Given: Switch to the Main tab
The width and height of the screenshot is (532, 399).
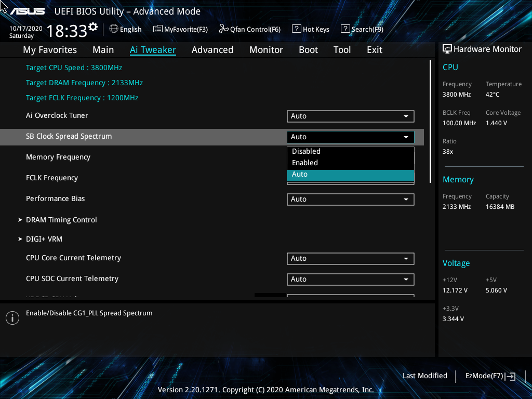Looking at the screenshot, I should click(x=103, y=50).
